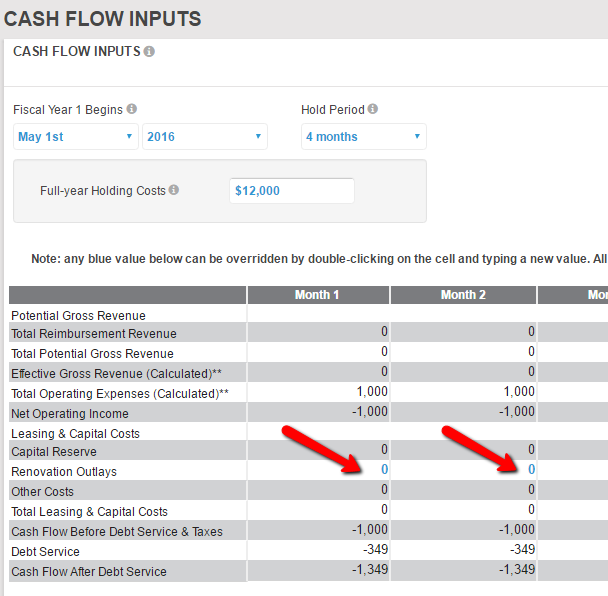Select Month 2 Renovation Outlays blue value
Screen dimensions: 608x596
(x=531, y=470)
